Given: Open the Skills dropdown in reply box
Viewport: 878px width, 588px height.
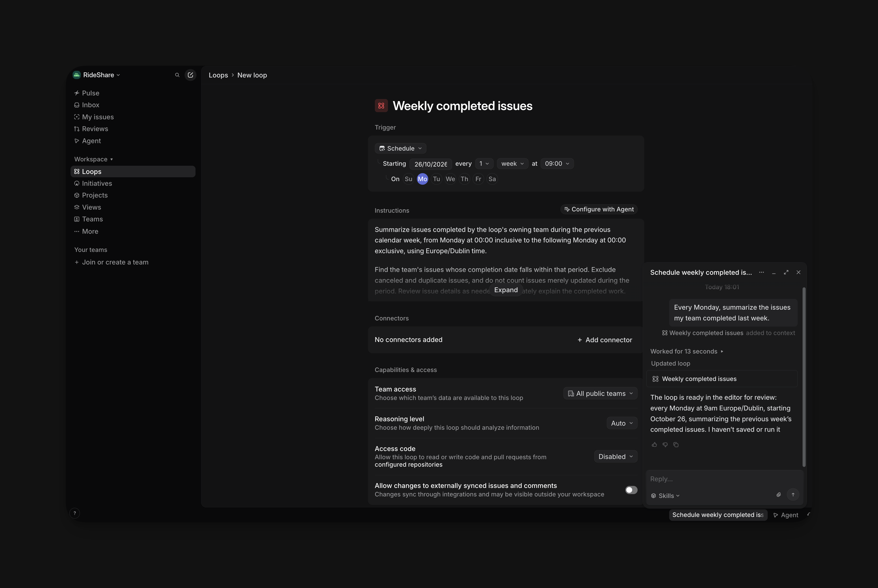Looking at the screenshot, I should click(x=665, y=496).
